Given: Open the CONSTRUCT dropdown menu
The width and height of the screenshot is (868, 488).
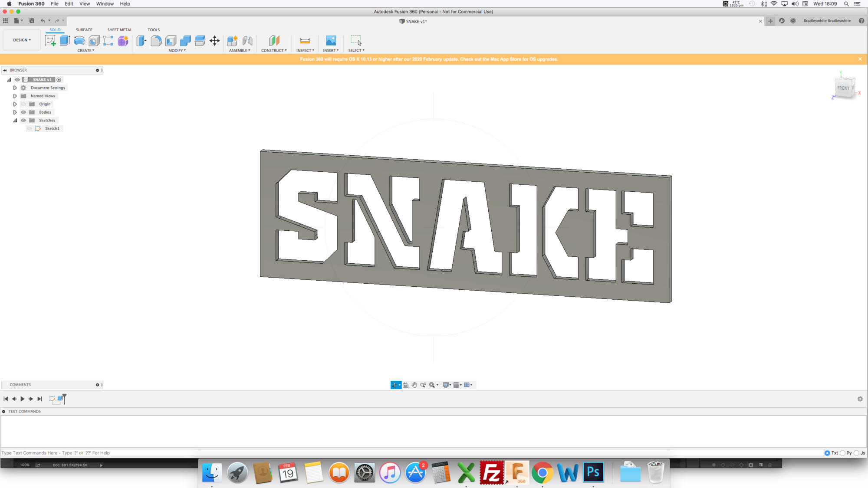Looking at the screenshot, I should coord(274,51).
